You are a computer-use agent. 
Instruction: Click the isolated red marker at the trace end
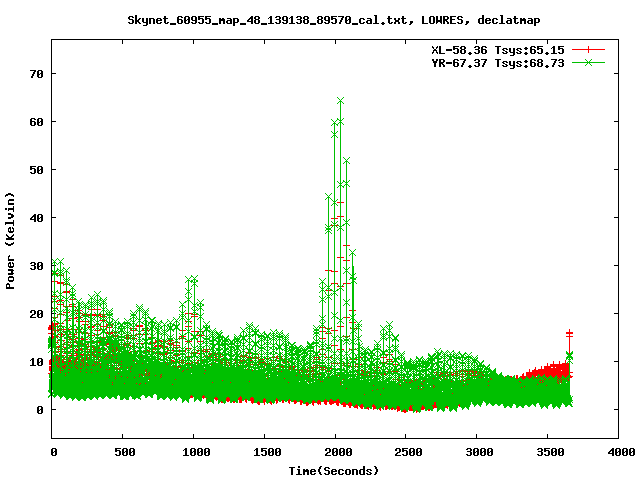pyautogui.click(x=569, y=334)
